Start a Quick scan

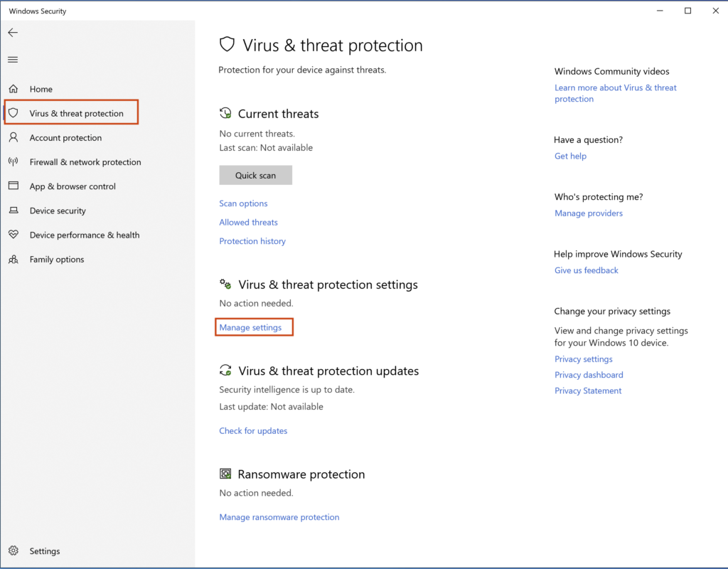point(255,174)
